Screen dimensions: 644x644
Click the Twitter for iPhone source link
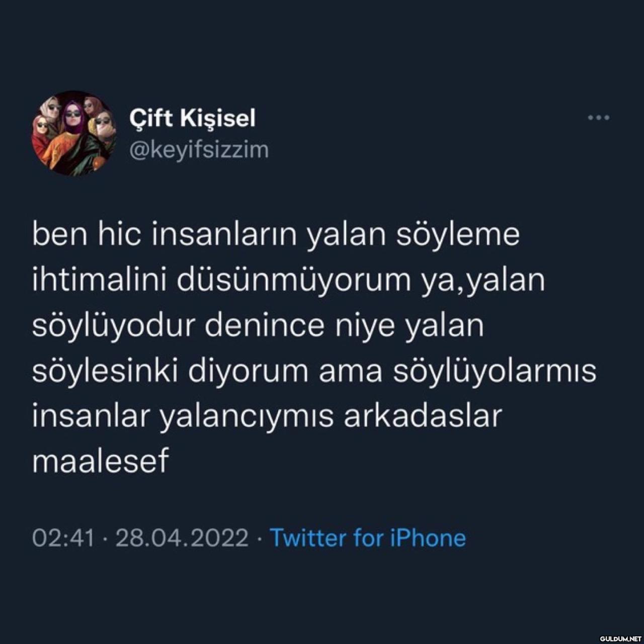[x=368, y=537]
